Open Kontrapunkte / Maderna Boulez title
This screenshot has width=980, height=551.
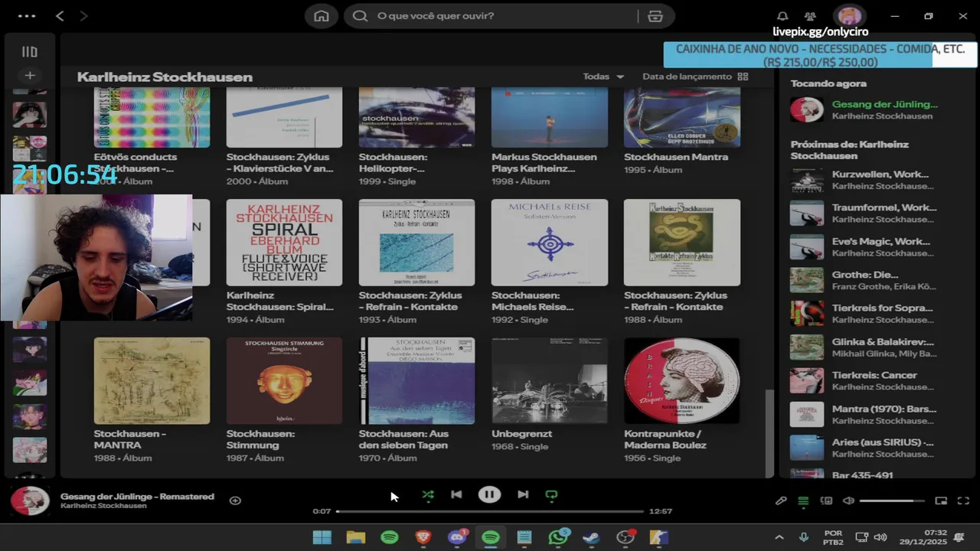click(665, 439)
